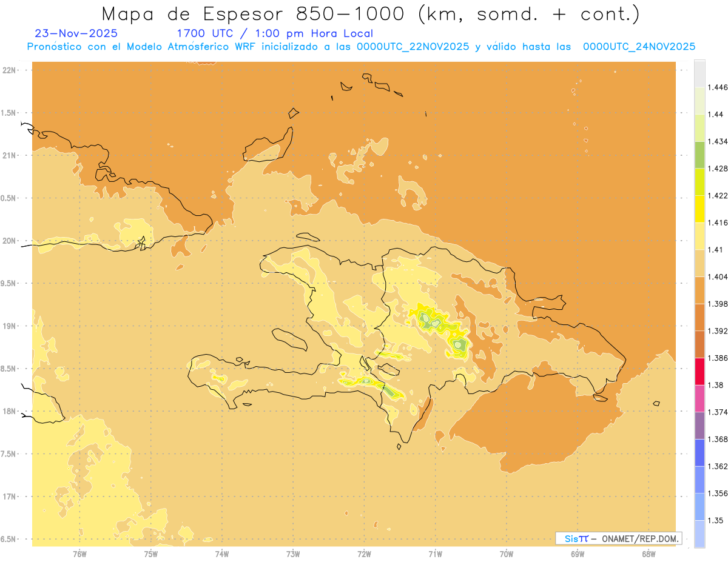
Task: Click the 69W longitude axis label
Action: [578, 554]
